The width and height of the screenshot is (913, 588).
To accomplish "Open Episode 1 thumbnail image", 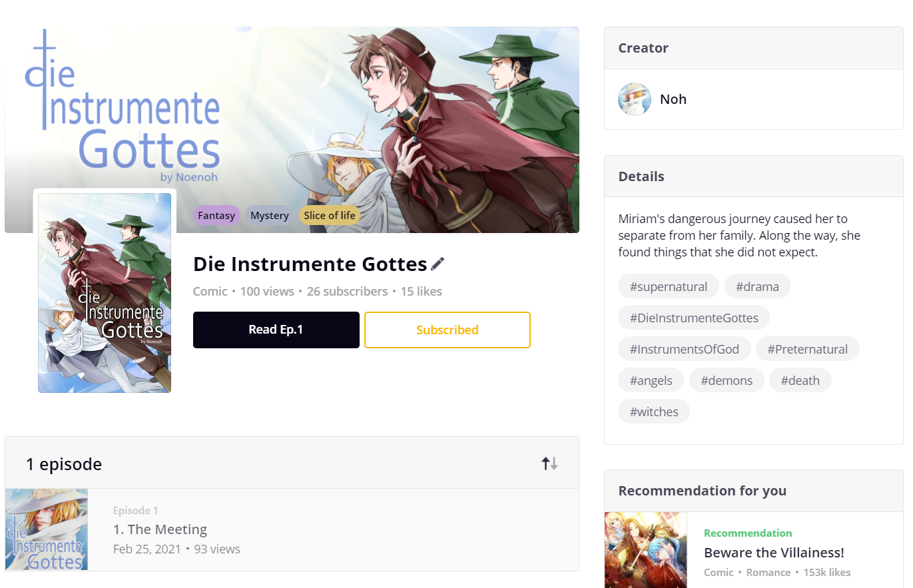I will point(47,529).
